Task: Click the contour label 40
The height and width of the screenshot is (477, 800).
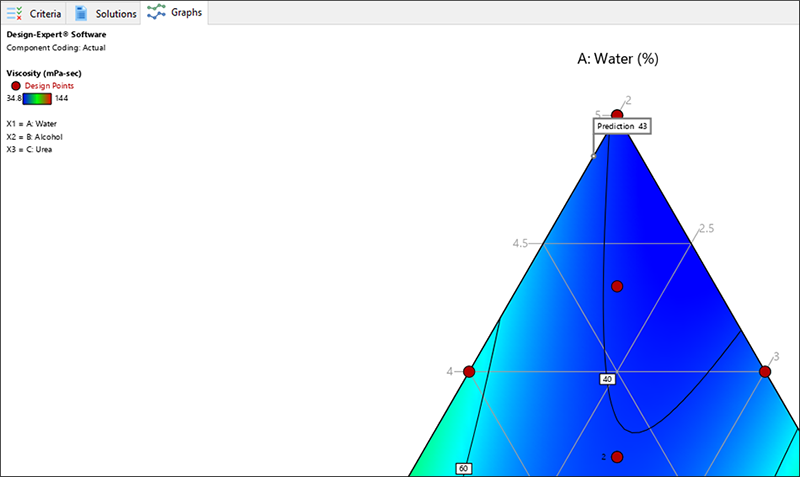Action: click(607, 379)
